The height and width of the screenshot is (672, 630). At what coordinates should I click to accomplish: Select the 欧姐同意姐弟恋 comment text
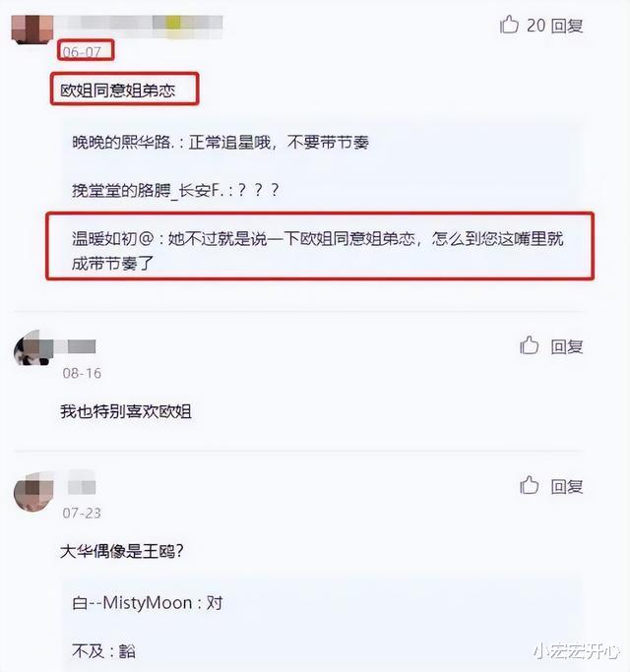118,91
